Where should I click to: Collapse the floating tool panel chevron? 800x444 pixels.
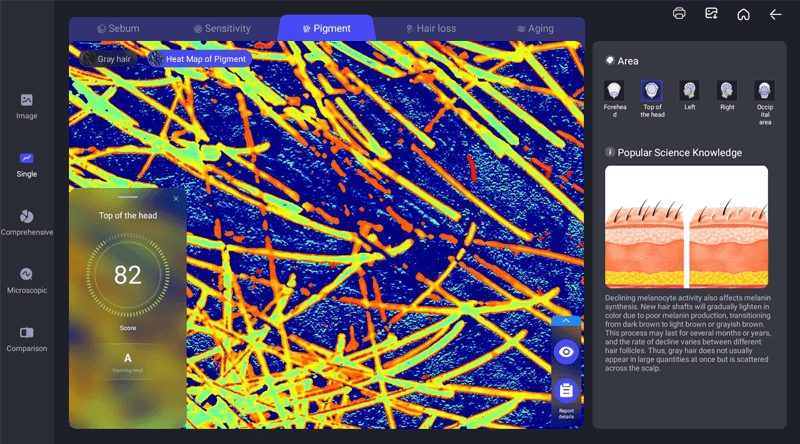click(566, 322)
